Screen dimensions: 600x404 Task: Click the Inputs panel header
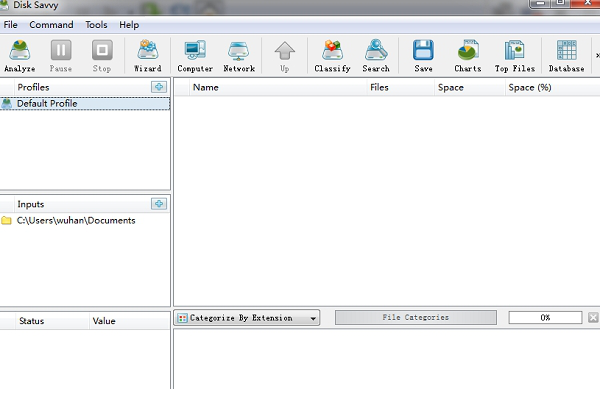[31, 204]
